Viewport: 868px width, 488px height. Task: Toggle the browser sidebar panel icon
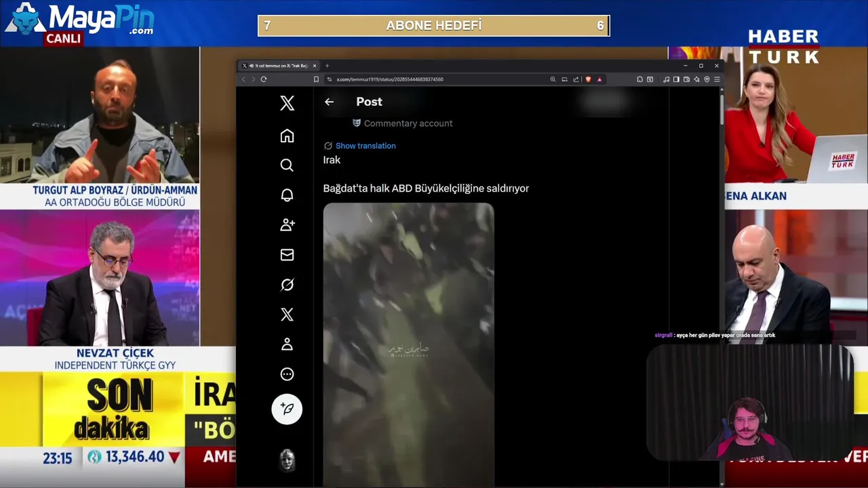pyautogui.click(x=676, y=79)
